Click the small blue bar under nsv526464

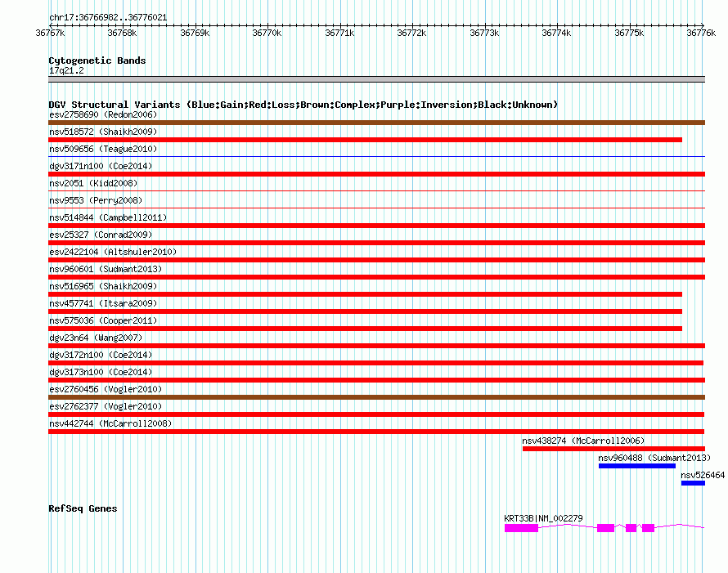(x=693, y=483)
